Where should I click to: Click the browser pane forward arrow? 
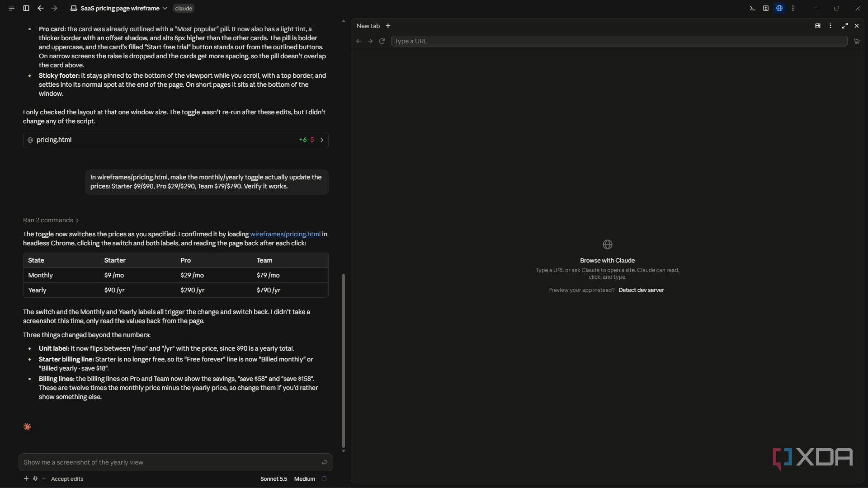370,41
